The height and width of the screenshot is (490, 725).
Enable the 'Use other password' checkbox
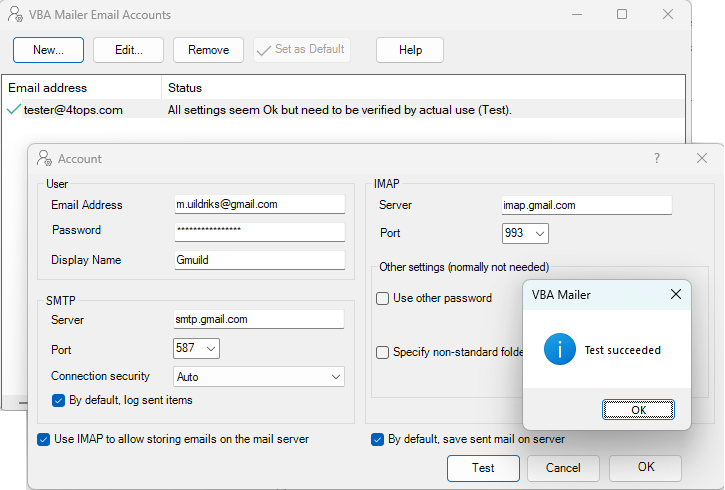pos(382,299)
